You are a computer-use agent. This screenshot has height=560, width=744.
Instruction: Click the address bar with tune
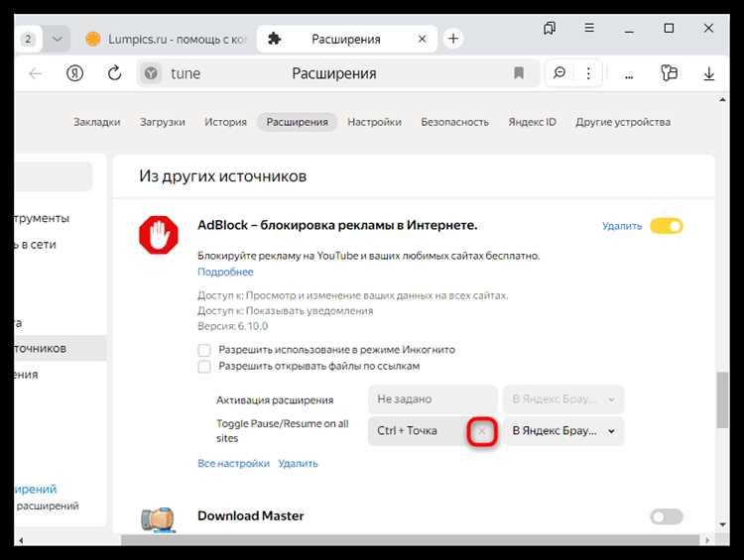pyautogui.click(x=338, y=73)
